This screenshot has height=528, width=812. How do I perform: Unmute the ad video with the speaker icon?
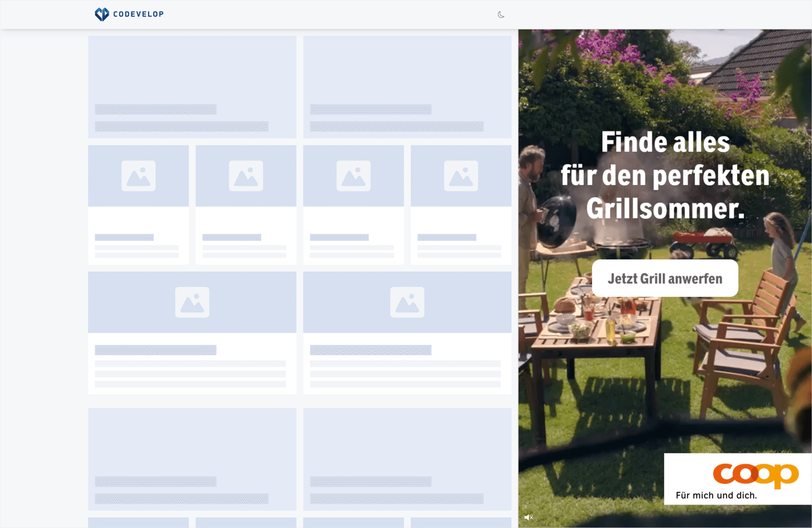[529, 517]
